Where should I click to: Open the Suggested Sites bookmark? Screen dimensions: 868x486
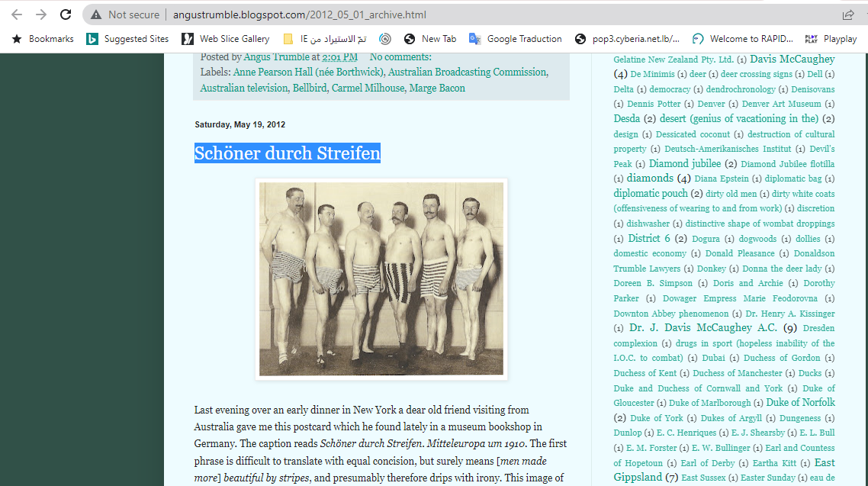tap(127, 39)
